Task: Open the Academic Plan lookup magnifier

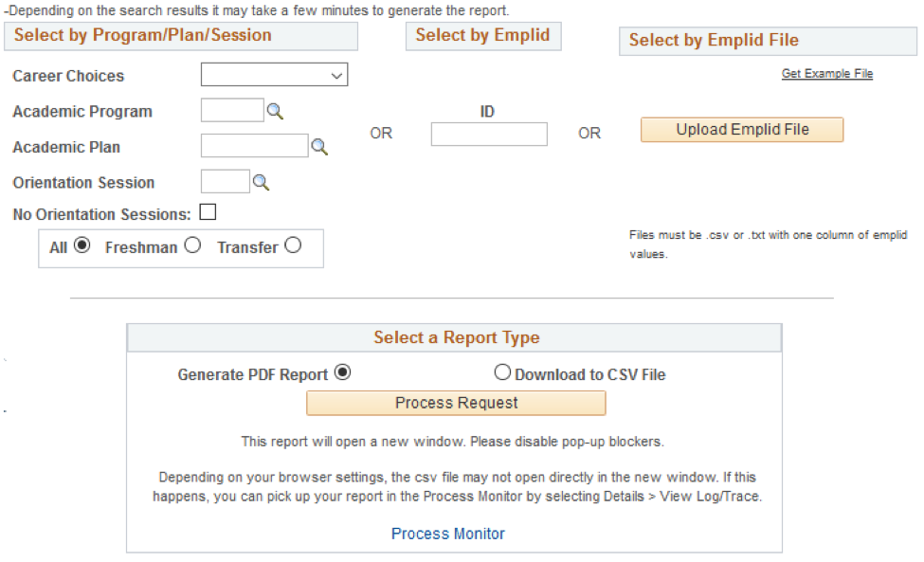Action: tap(319, 146)
